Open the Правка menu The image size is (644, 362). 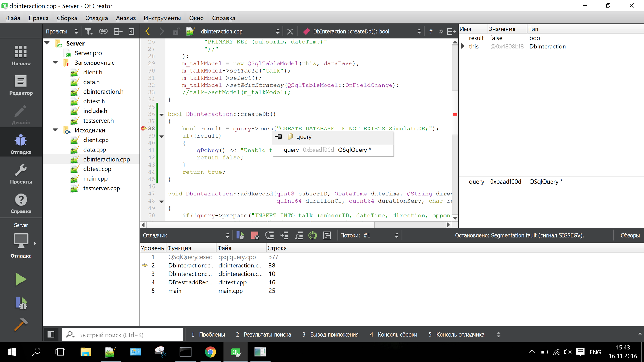click(38, 18)
